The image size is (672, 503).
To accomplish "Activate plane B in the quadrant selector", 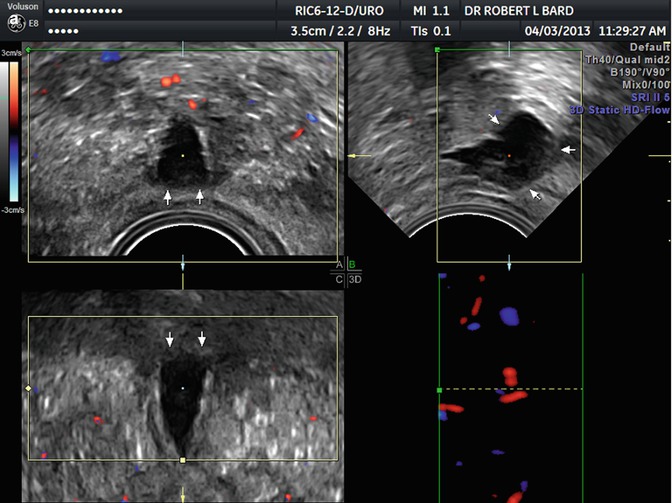I will coord(351,265).
